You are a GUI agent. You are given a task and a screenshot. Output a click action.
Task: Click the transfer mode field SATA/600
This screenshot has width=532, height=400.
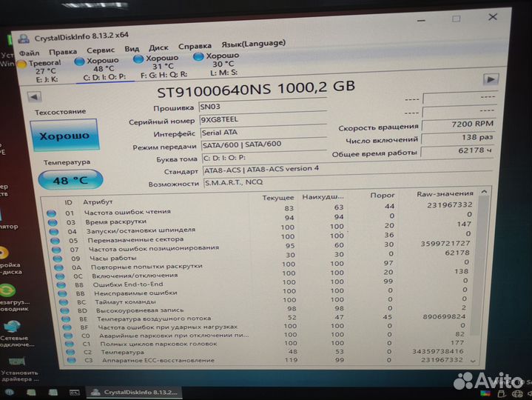tap(264, 144)
